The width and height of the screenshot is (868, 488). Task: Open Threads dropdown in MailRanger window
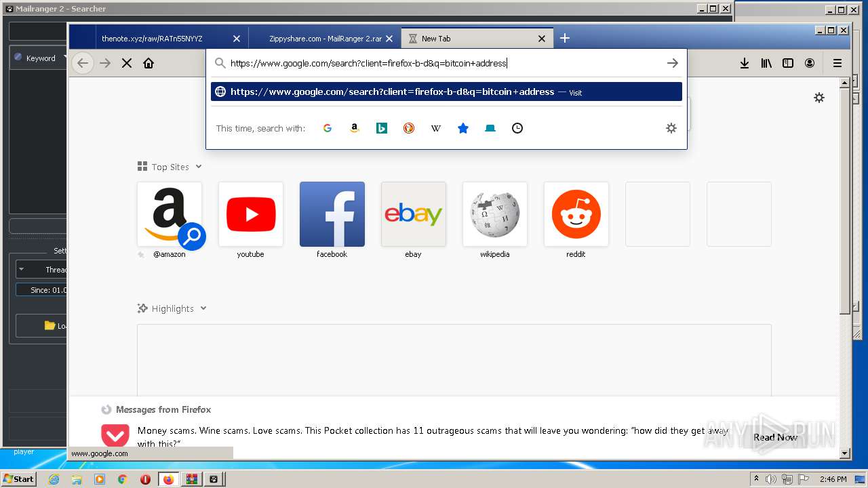[x=41, y=270]
